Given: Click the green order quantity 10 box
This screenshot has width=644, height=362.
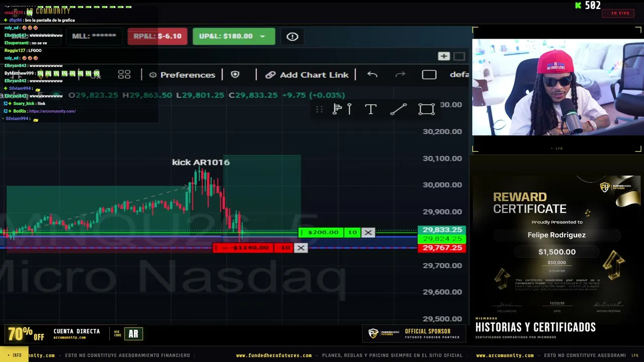Looking at the screenshot, I should coord(353,232).
